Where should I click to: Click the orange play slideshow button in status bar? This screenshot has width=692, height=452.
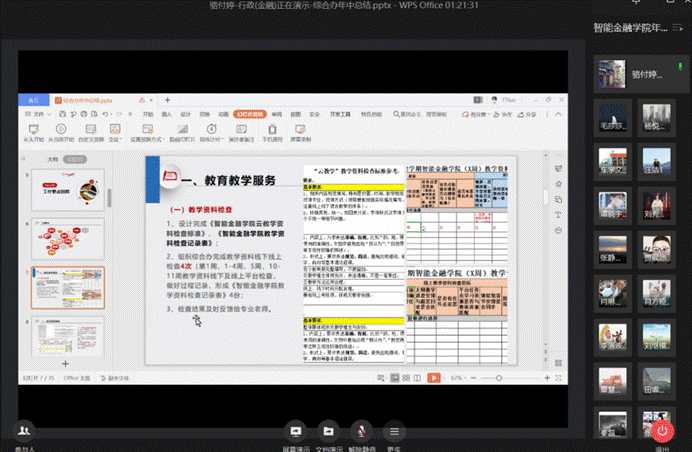434,378
